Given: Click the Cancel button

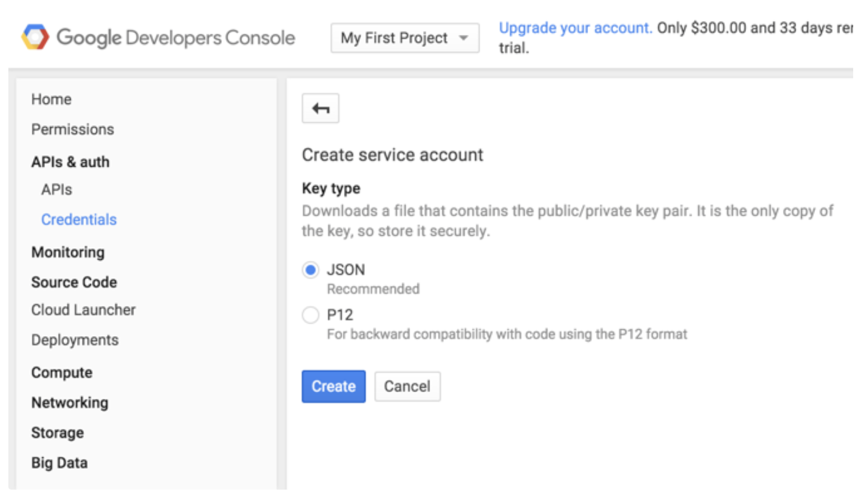Looking at the screenshot, I should (x=407, y=386).
